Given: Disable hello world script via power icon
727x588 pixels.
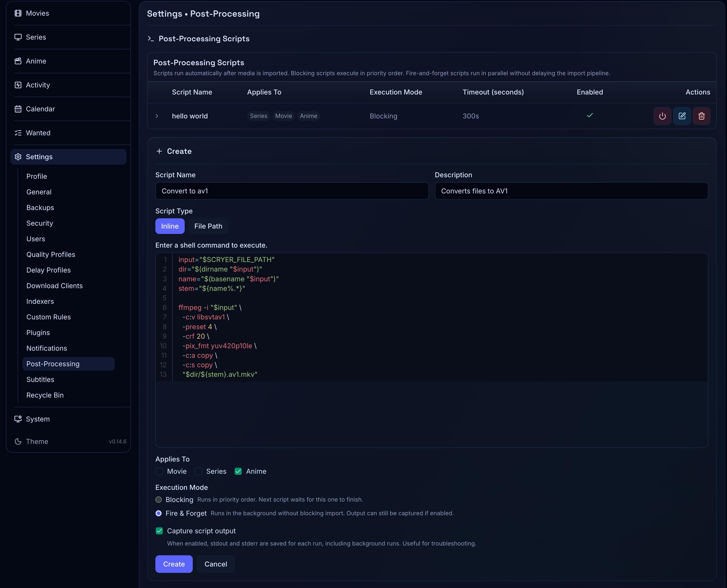Looking at the screenshot, I should pyautogui.click(x=662, y=116).
